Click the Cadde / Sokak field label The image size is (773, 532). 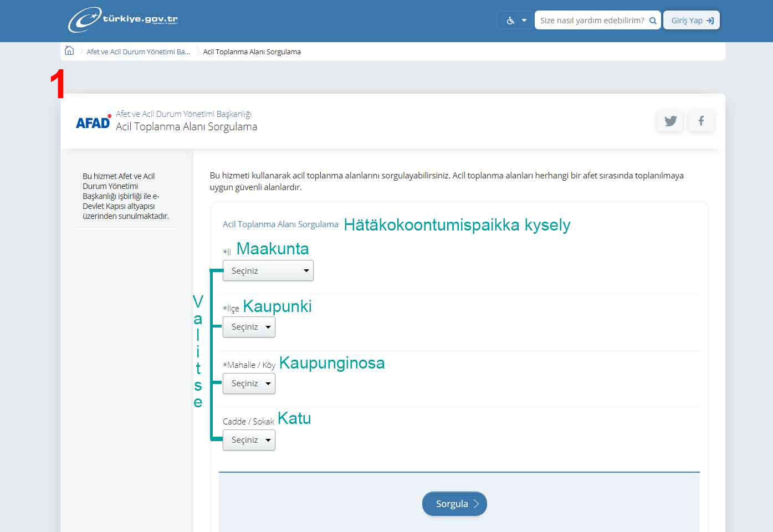(248, 422)
